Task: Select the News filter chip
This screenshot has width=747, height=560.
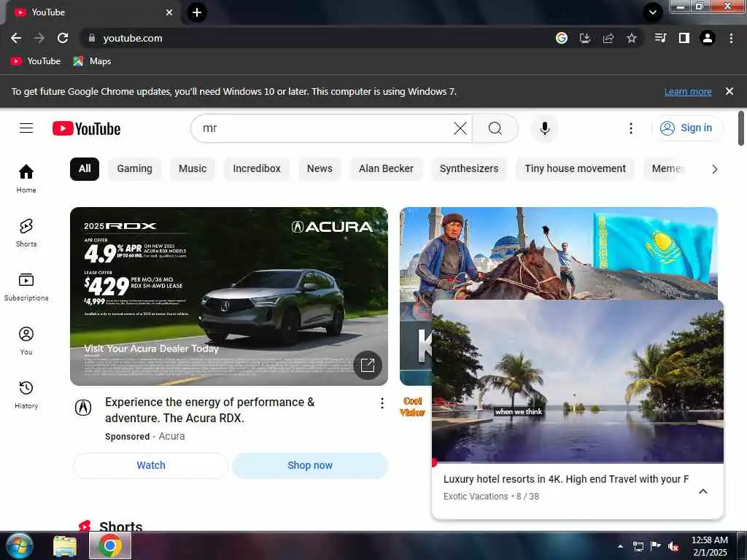Action: coord(320,169)
